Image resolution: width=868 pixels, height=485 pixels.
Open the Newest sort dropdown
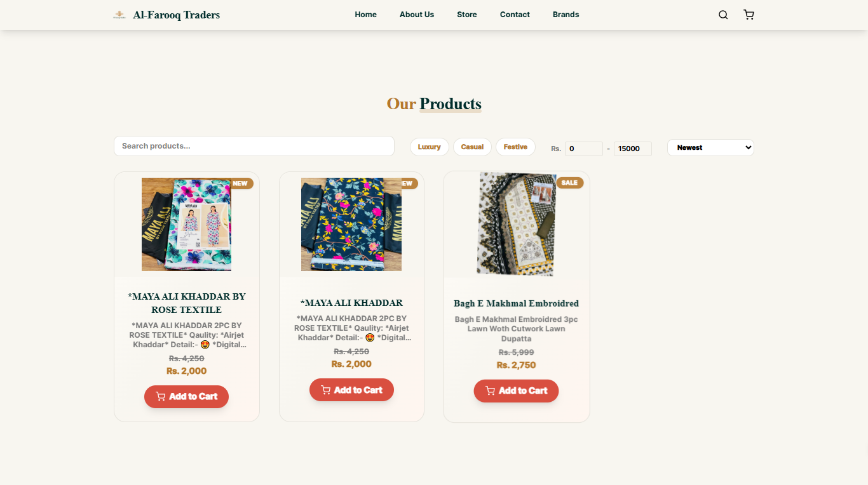click(x=710, y=147)
